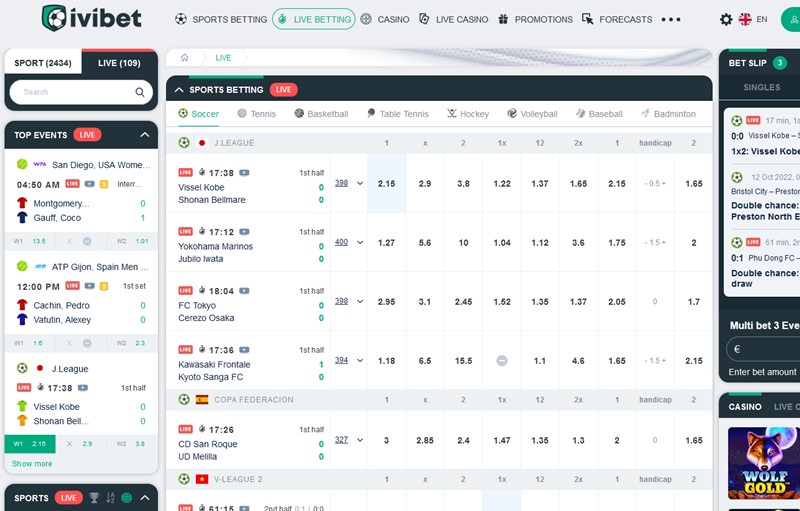Collapse the Top Events panel
The image size is (800, 511).
[145, 135]
